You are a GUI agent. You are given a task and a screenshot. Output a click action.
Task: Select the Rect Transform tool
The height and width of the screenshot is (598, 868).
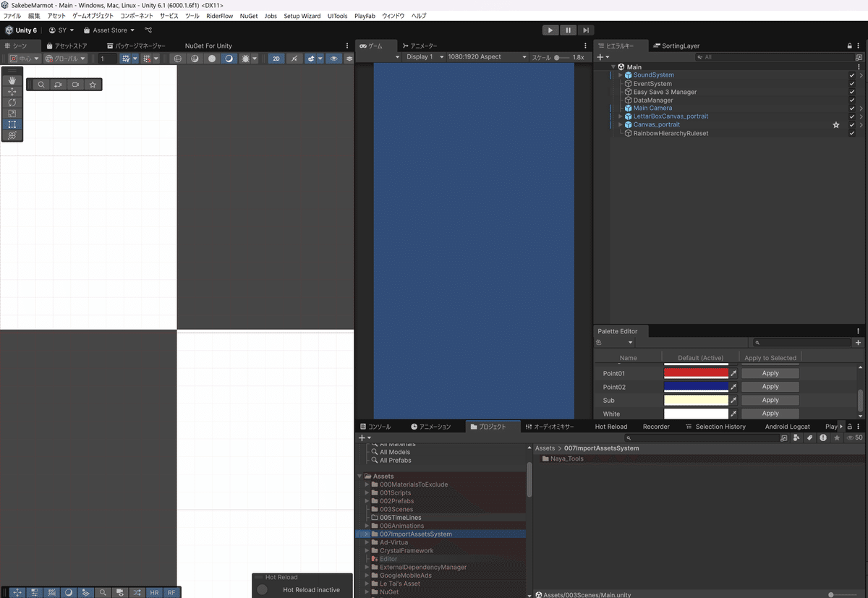click(x=12, y=123)
